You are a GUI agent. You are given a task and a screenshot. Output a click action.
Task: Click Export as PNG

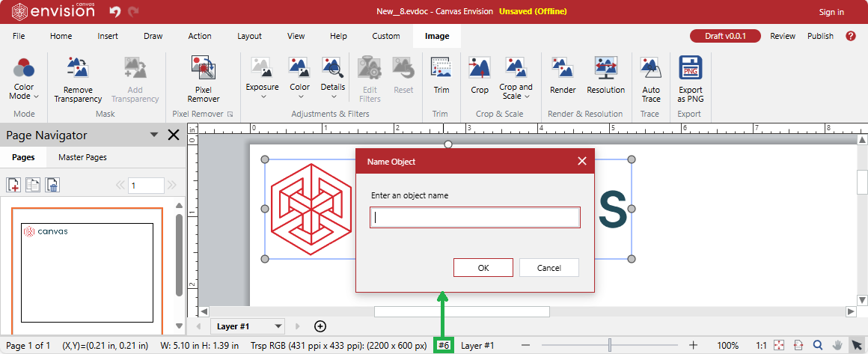pos(691,79)
